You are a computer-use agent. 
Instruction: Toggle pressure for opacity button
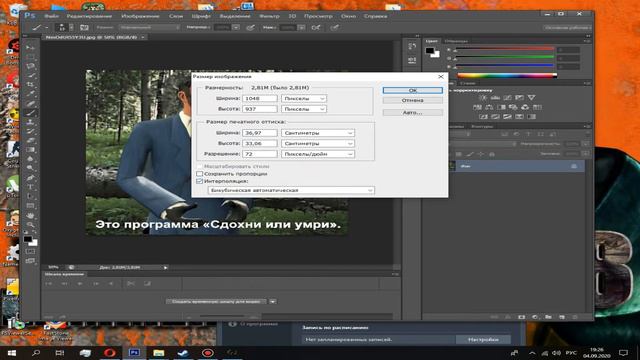tap(251, 27)
